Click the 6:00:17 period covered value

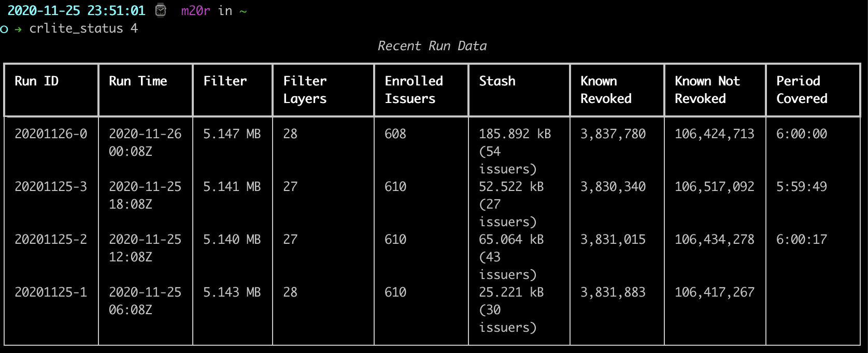coord(801,240)
